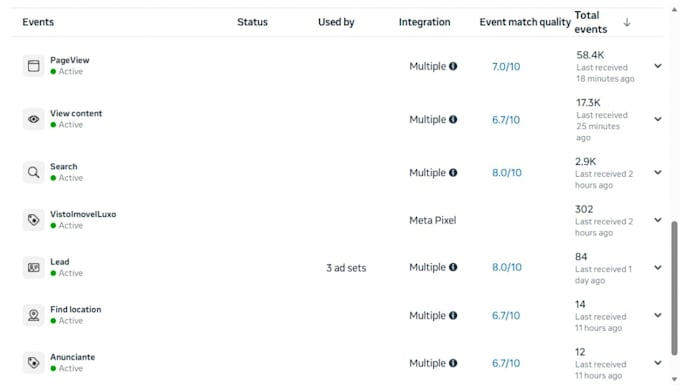The image size is (680, 392).
Task: Open View content match quality 6.7/10
Action: pyautogui.click(x=506, y=120)
